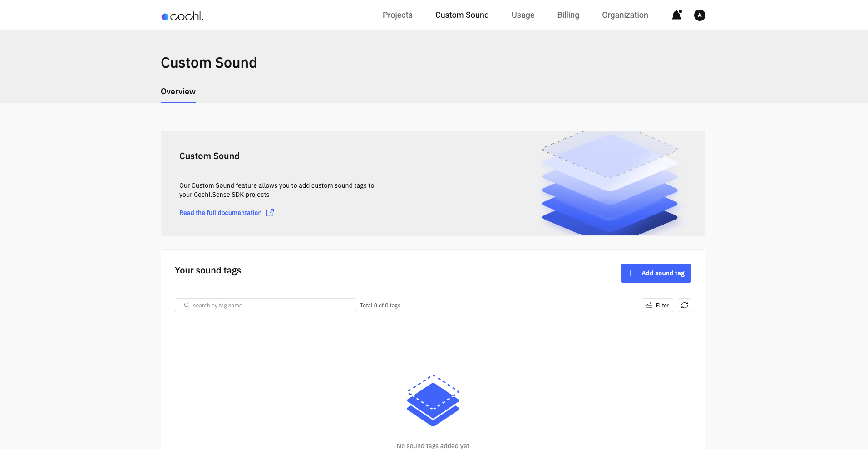Open the Filter options
The width and height of the screenshot is (868, 449).
(657, 305)
